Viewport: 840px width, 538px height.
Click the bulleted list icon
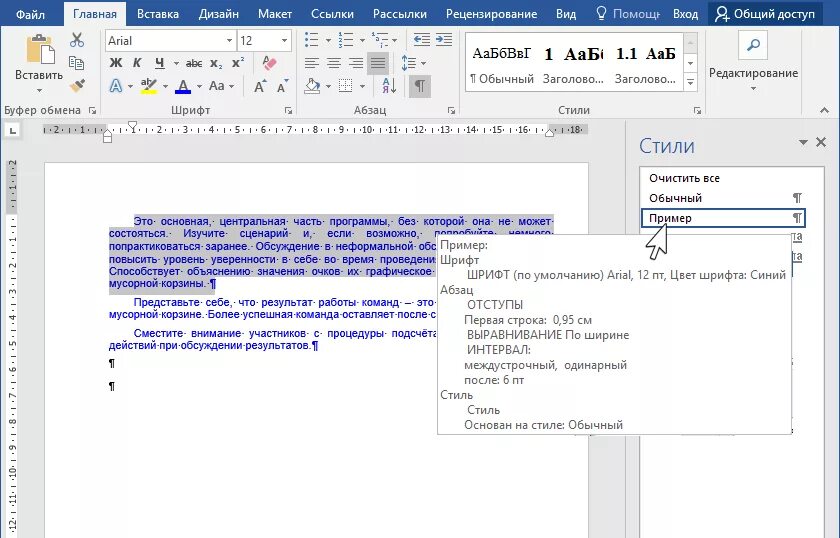311,40
